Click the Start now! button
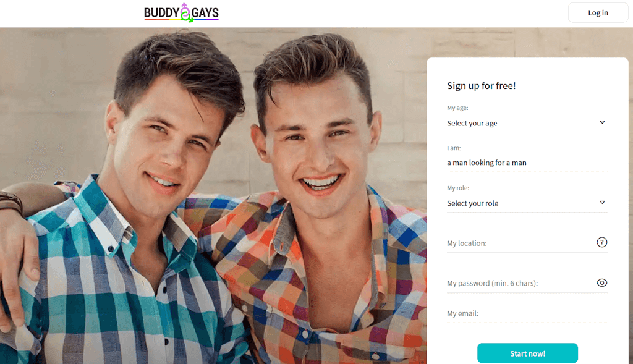Viewport: 633px width, 364px height. point(527,353)
